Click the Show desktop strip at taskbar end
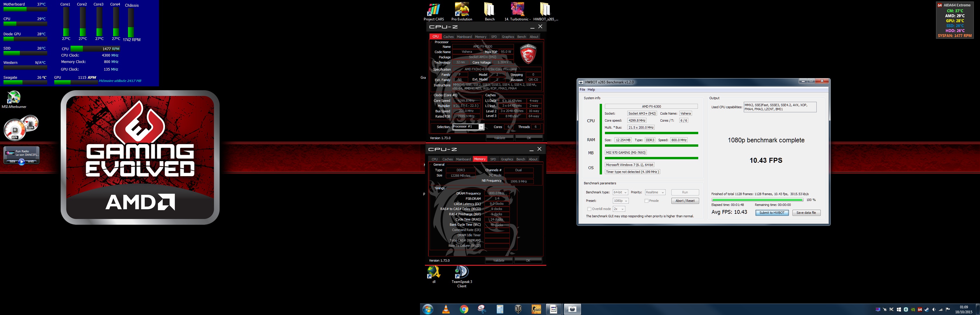980x315 pixels. (978, 309)
